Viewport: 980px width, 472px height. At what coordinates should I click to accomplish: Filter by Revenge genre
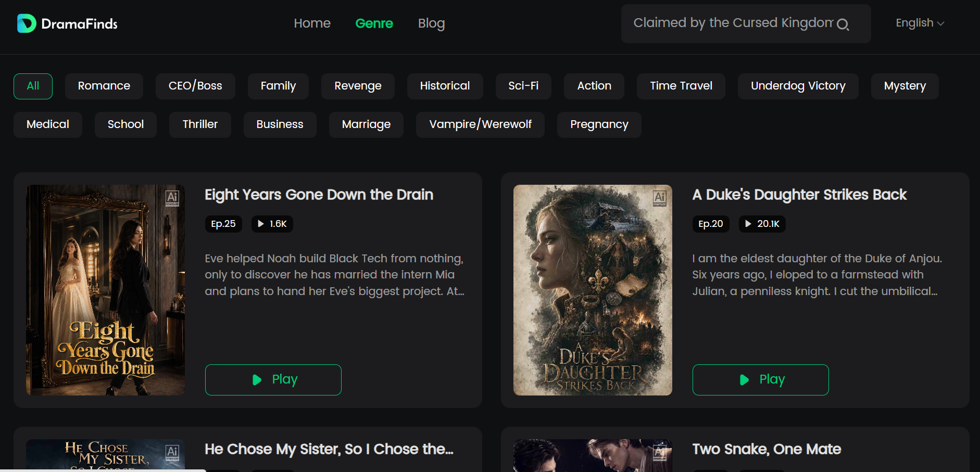click(x=358, y=86)
